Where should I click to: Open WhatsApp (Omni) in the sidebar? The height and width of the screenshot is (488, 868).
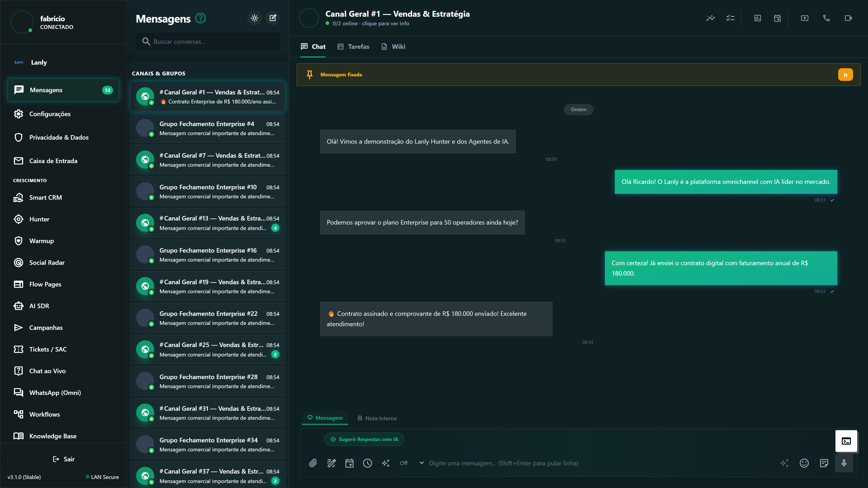(63, 393)
